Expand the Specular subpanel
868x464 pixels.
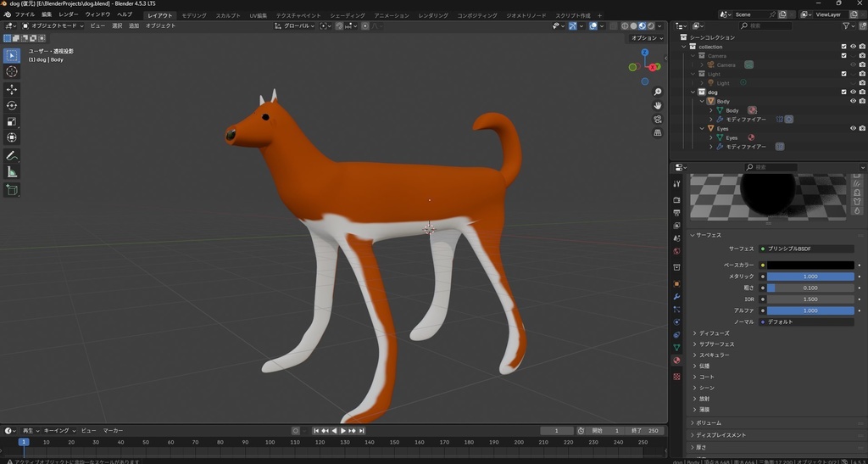point(695,355)
